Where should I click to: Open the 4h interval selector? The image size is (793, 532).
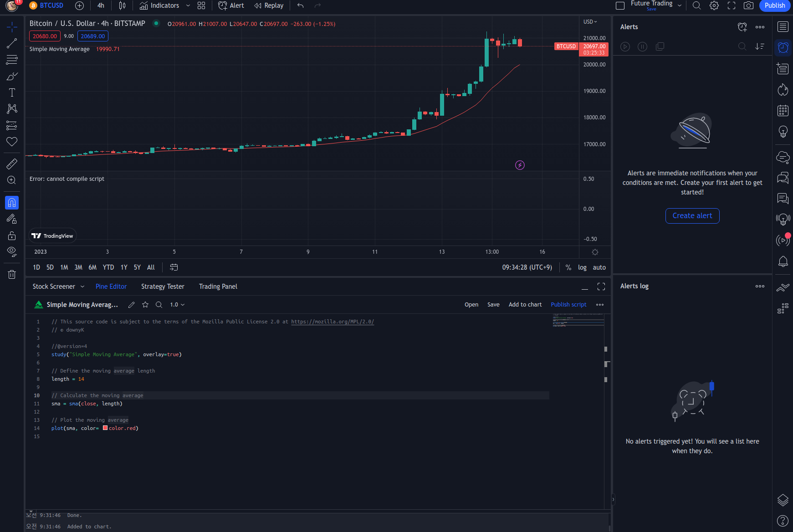(101, 5)
